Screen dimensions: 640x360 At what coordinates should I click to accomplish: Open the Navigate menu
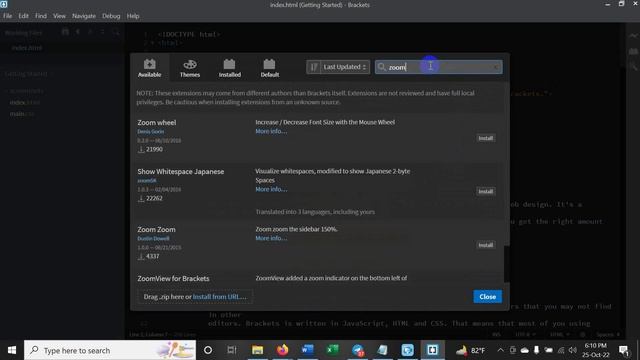[84, 16]
